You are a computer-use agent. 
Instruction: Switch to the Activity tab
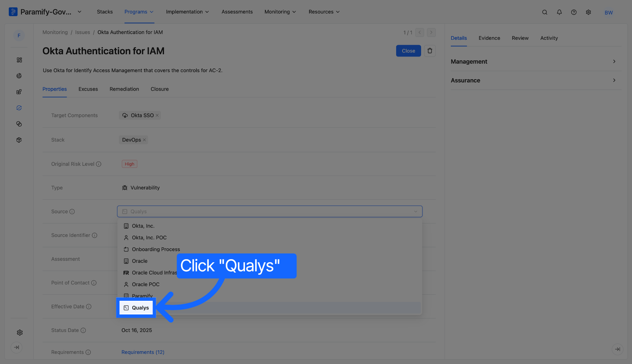click(x=549, y=38)
